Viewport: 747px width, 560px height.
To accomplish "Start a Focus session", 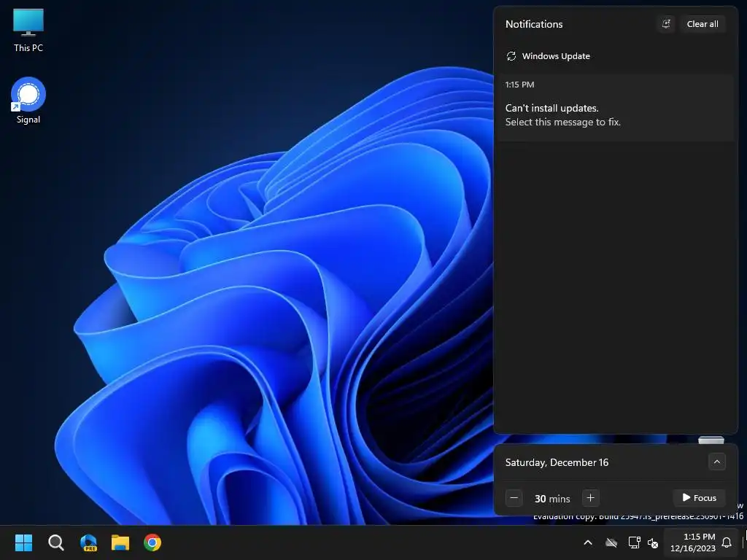I will coord(699,497).
